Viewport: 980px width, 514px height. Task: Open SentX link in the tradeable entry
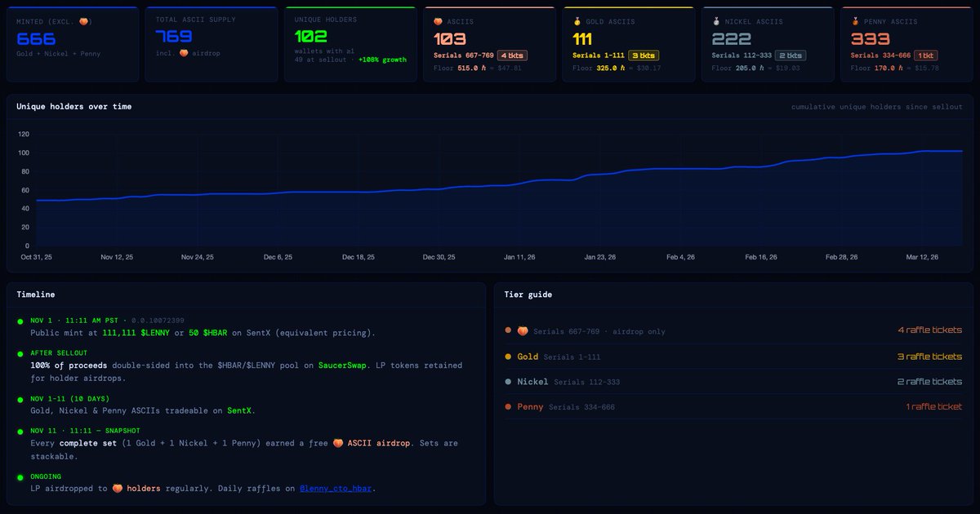240,410
